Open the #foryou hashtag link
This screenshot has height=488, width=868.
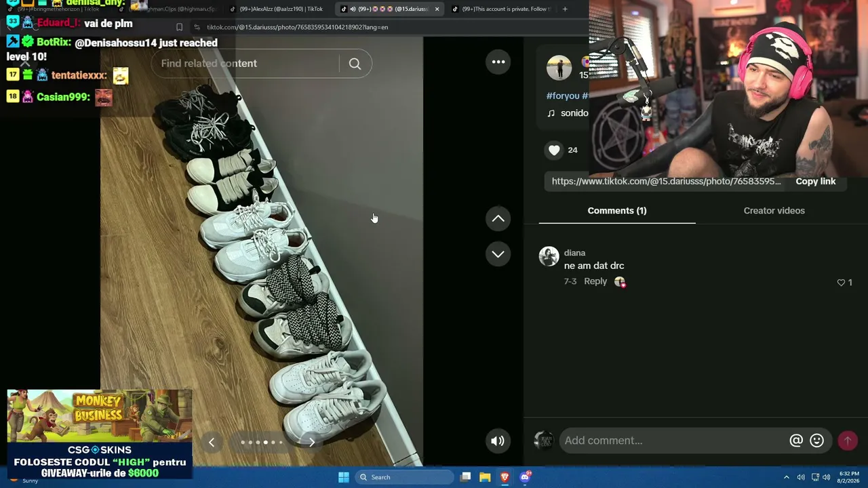[563, 96]
